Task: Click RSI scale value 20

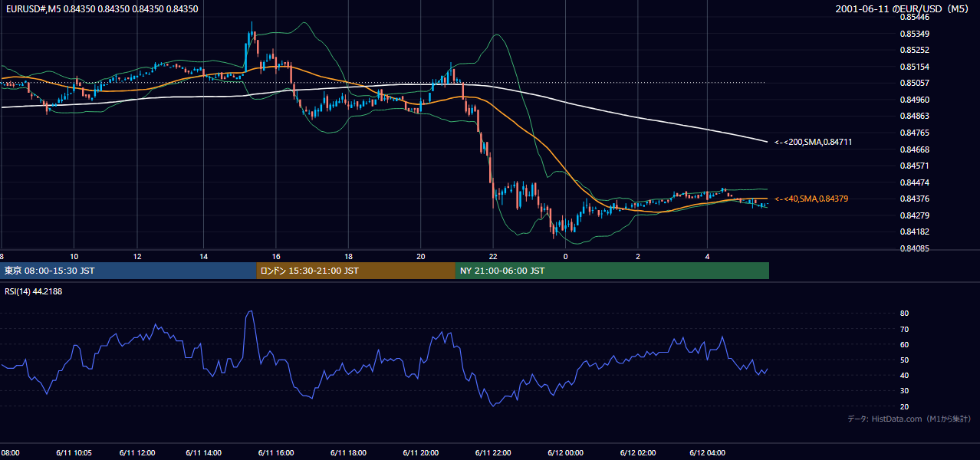Action: (x=904, y=406)
